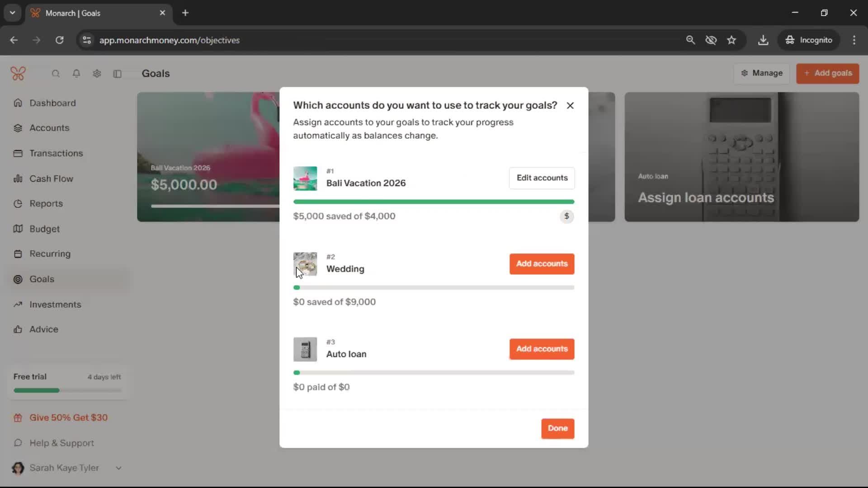The height and width of the screenshot is (488, 868).
Task: Click the dollar sign icon under Bali Vacation
Action: tap(566, 216)
